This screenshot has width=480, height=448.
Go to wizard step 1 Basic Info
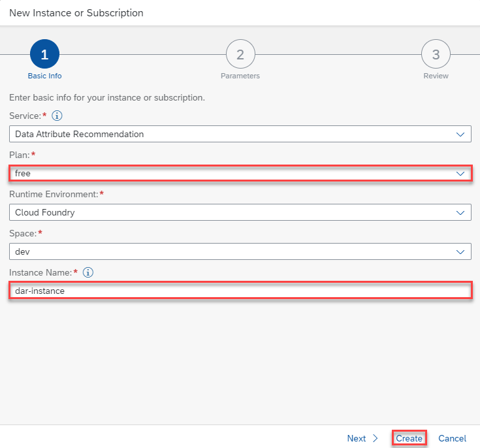44,54
